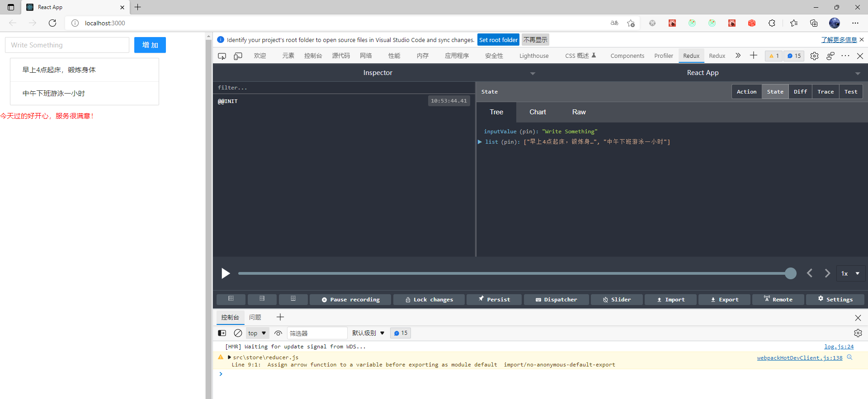This screenshot has width=868, height=399.
Task: Open the 了解更多信息 link
Action: [x=839, y=40]
